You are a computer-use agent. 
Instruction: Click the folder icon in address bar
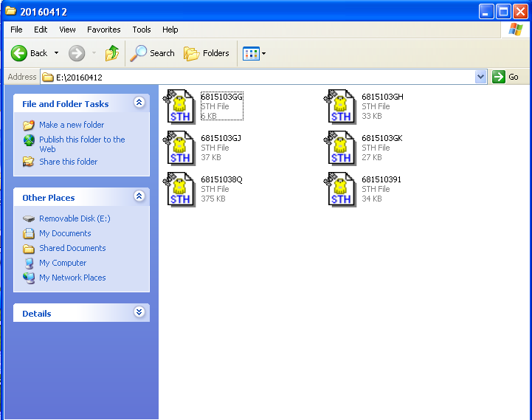coord(48,78)
